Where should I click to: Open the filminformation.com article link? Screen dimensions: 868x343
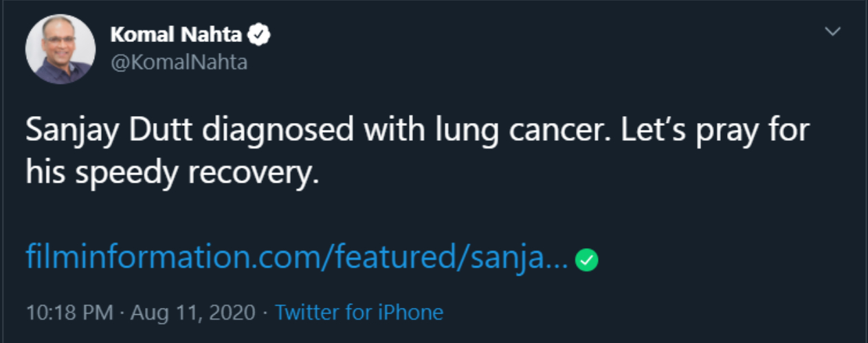(296, 258)
